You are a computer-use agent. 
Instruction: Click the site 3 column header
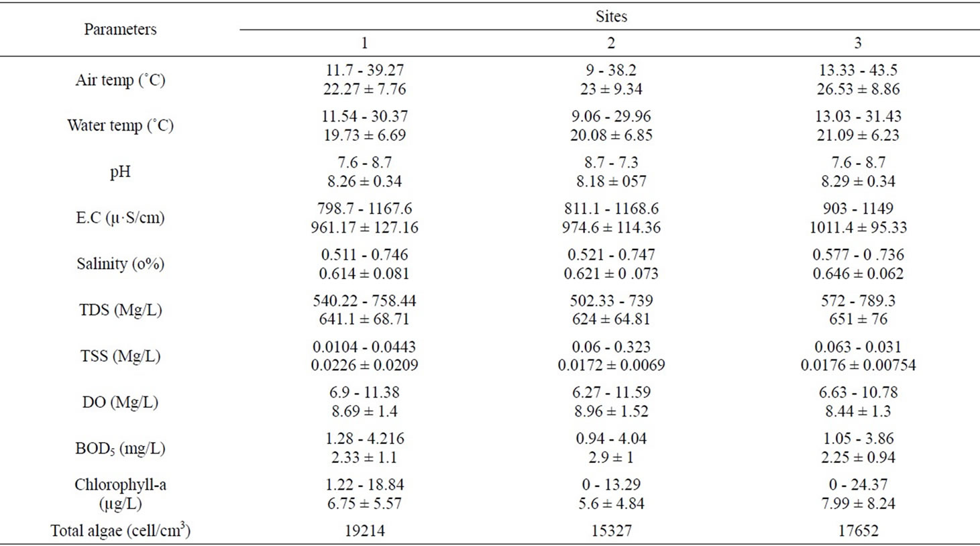tap(858, 43)
